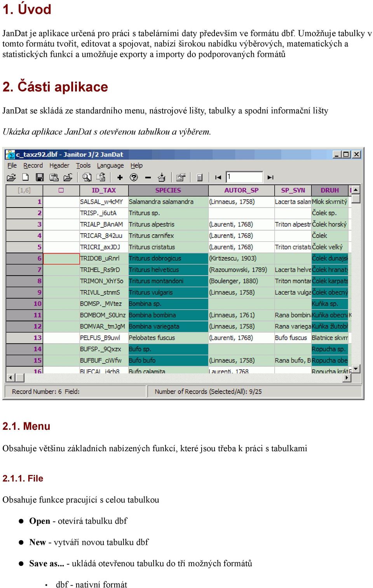Click the Save floppy disk icon
373x588 pixels.
(x=40, y=178)
